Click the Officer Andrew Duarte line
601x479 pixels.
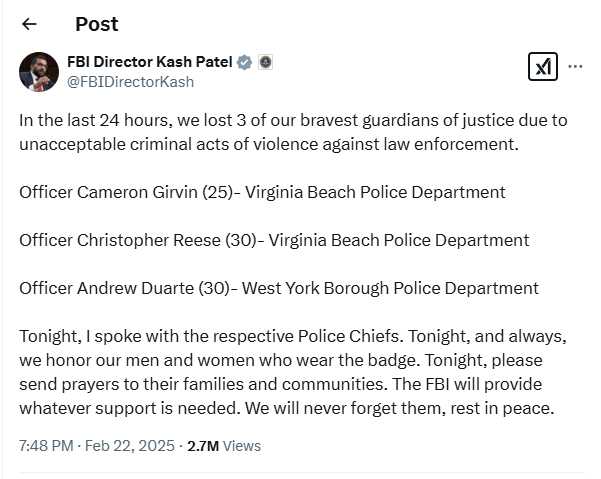[x=279, y=288]
